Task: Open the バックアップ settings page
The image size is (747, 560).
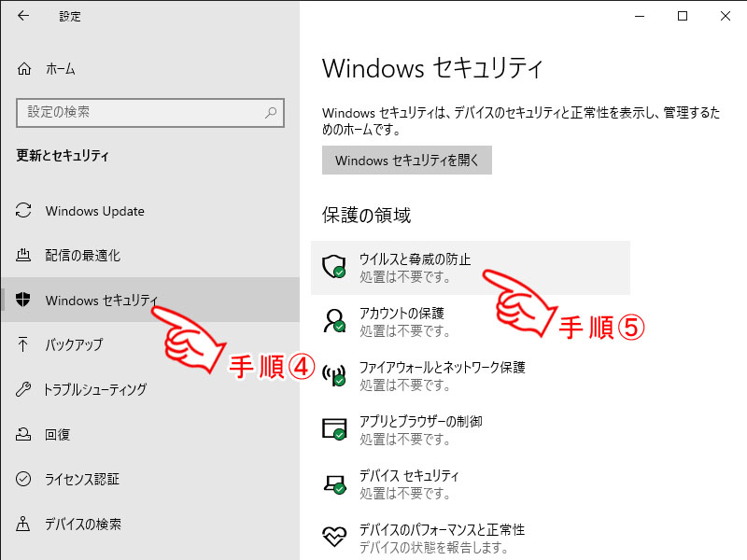Action: (x=150, y=343)
